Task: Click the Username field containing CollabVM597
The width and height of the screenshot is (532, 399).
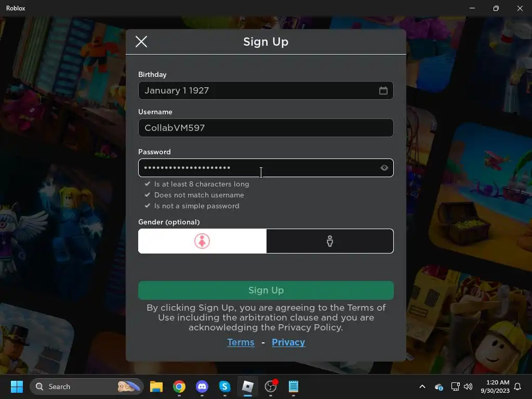Action: tap(265, 128)
